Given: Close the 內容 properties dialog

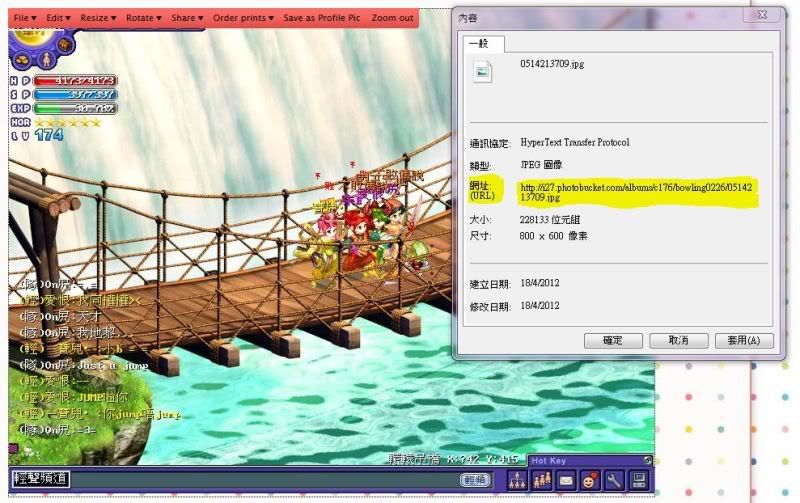Looking at the screenshot, I should (x=762, y=15).
